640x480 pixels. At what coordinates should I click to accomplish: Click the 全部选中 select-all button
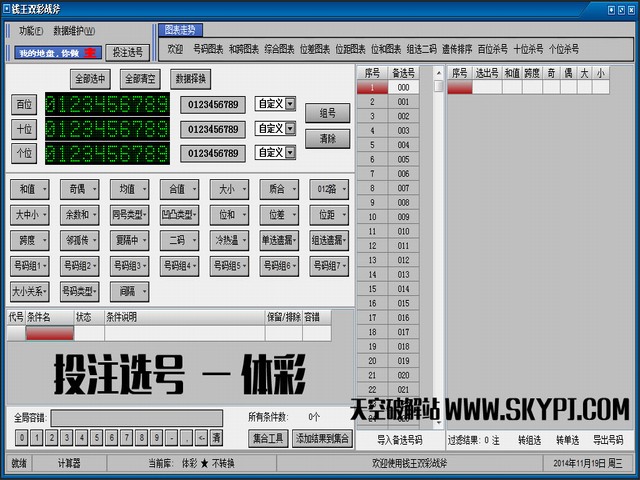(x=91, y=78)
